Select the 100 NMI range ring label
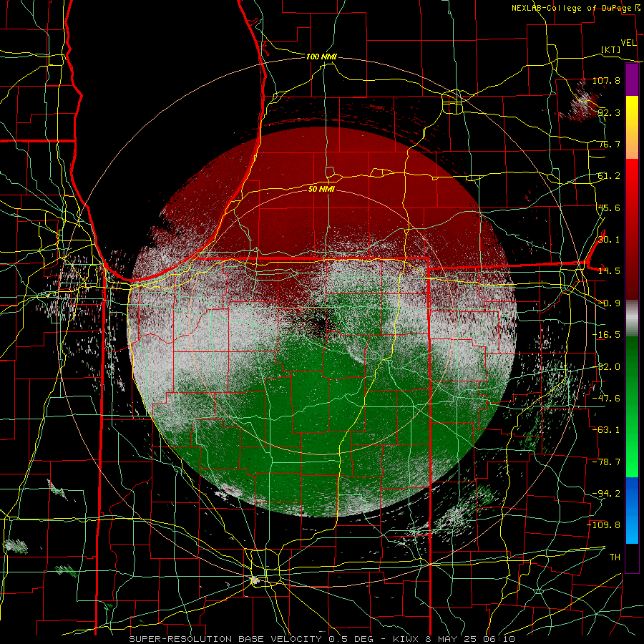644x644 pixels. pos(321,57)
